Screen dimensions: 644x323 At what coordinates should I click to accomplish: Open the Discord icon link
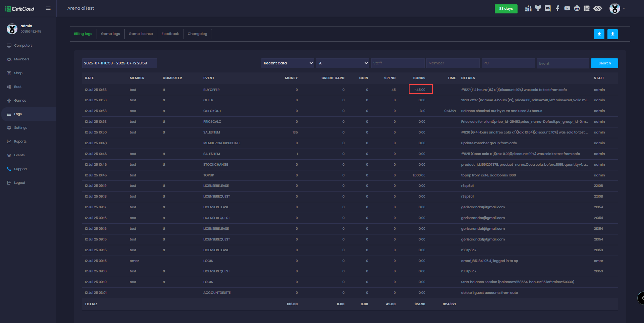(x=548, y=8)
